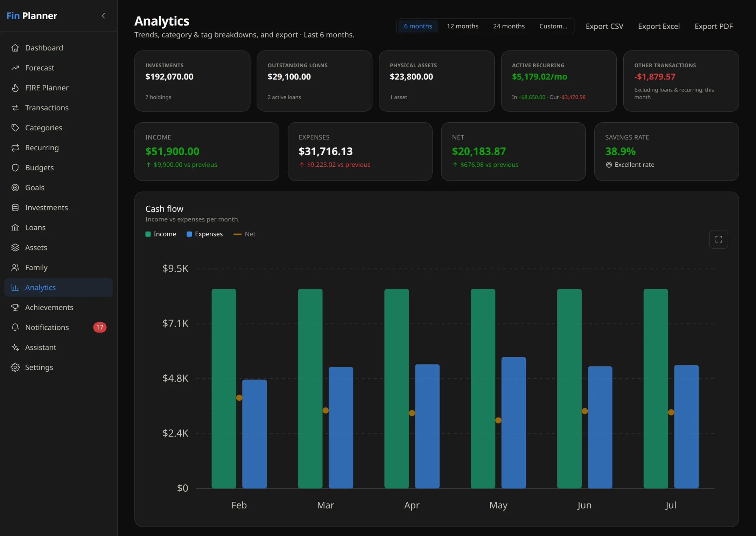Click the orange Net legend line marker

coord(237,234)
